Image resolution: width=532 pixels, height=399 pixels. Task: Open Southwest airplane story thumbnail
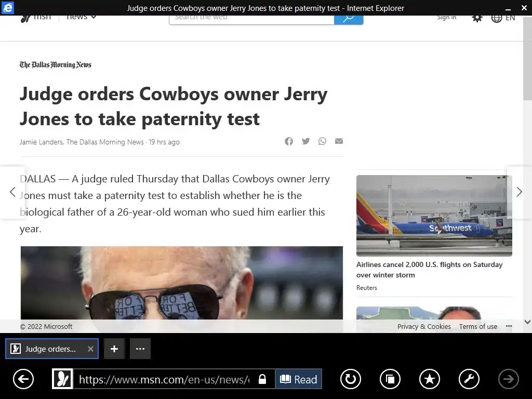tap(434, 216)
